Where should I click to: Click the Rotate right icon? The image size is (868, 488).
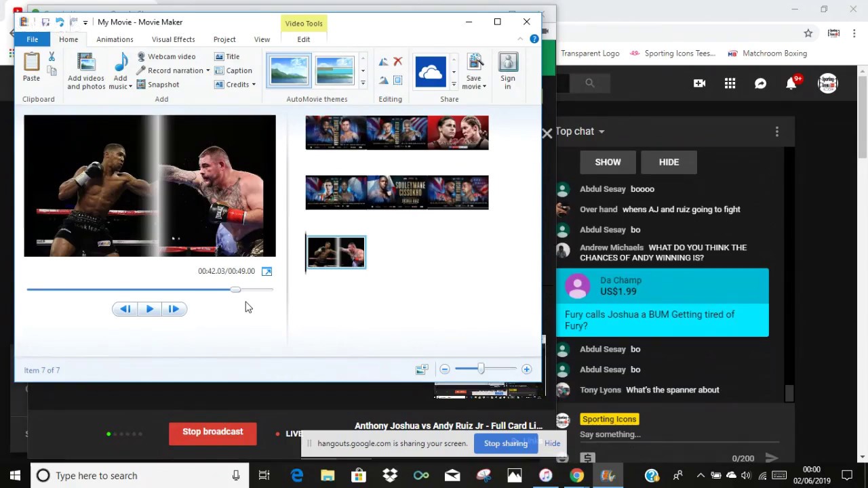[x=384, y=80]
